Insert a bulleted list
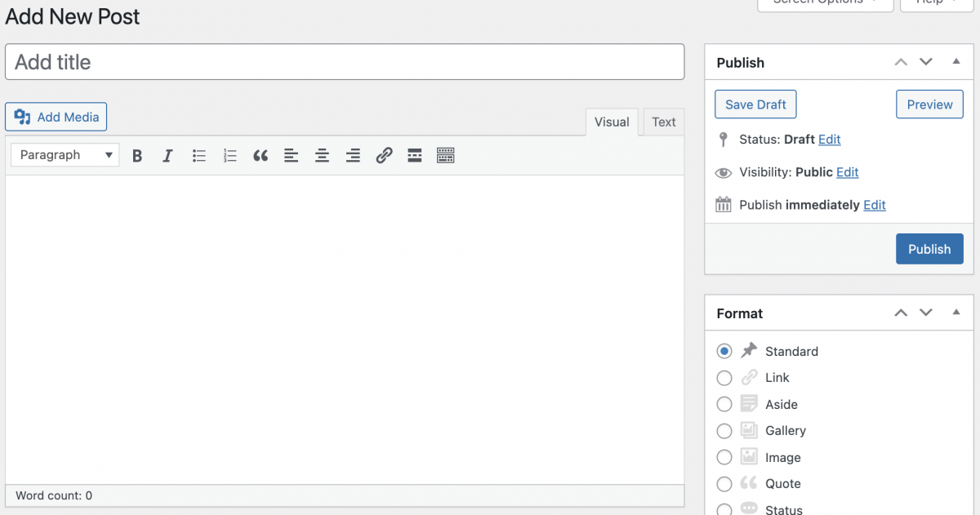This screenshot has width=980, height=515. click(199, 155)
